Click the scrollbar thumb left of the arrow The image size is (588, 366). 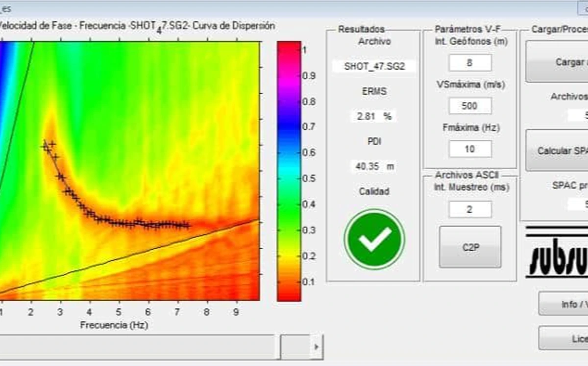tap(295, 347)
